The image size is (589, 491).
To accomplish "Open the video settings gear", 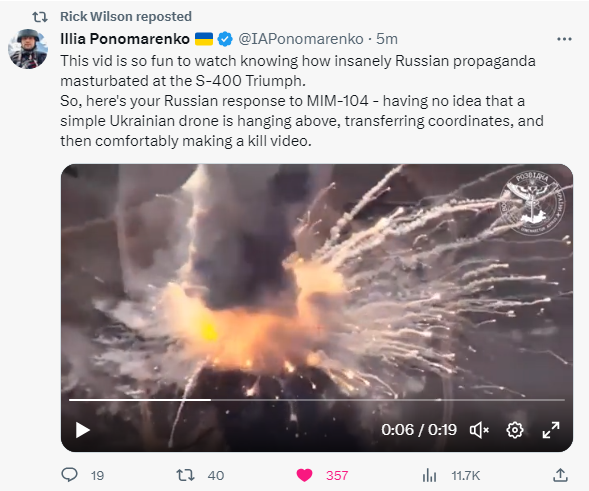I will tap(515, 430).
